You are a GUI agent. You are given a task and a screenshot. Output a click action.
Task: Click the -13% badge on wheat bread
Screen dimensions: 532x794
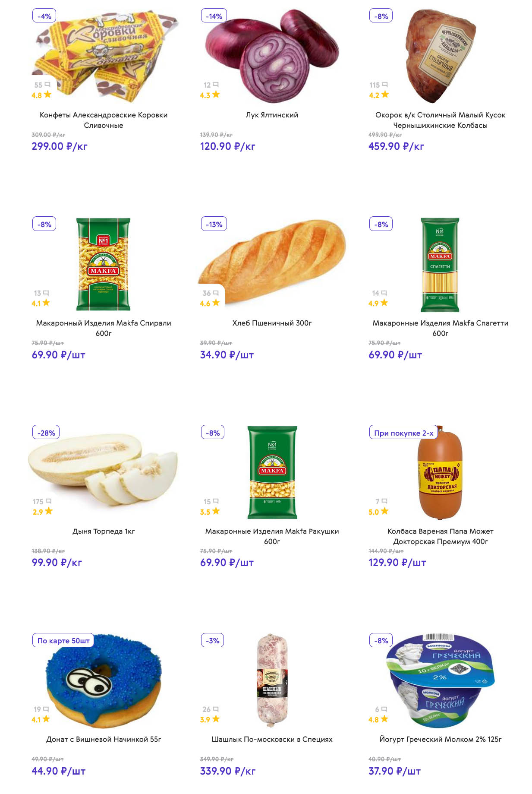point(214,224)
